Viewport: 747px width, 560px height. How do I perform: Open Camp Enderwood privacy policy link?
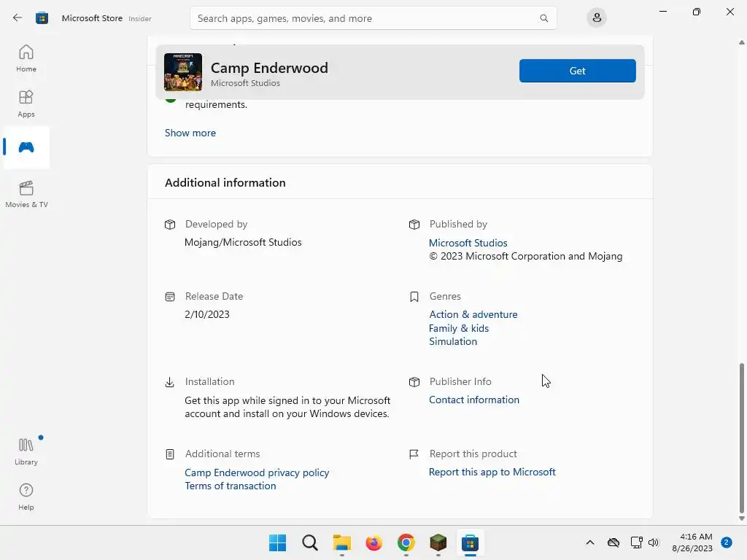[x=257, y=472]
